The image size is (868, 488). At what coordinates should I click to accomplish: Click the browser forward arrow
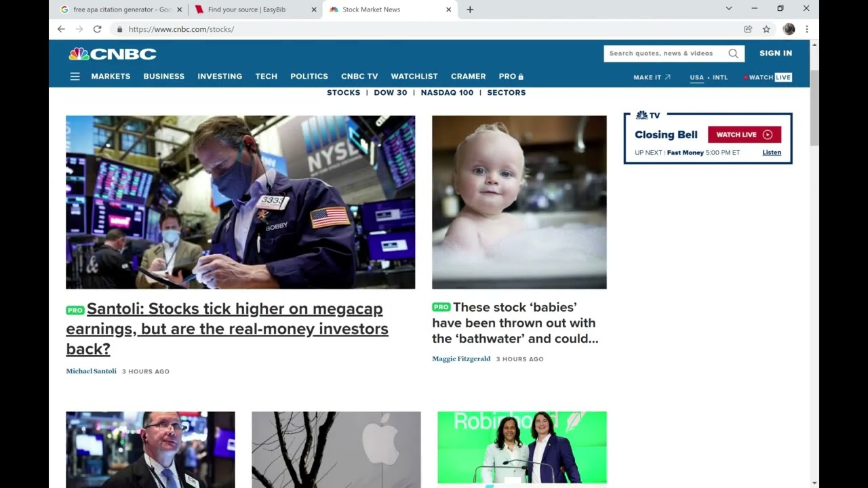[x=79, y=29]
